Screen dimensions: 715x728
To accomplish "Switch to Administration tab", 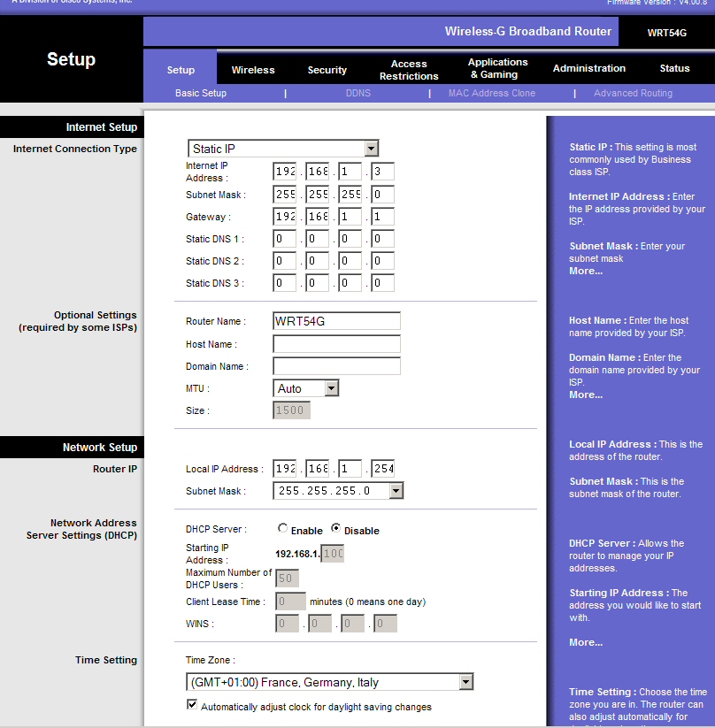I will point(588,68).
